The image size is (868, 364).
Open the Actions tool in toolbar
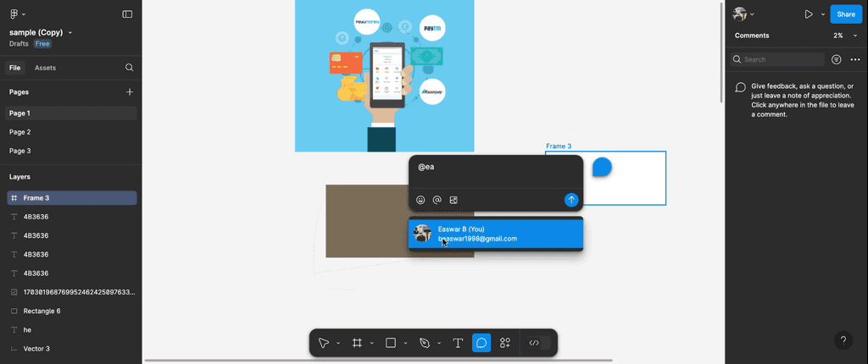(505, 343)
